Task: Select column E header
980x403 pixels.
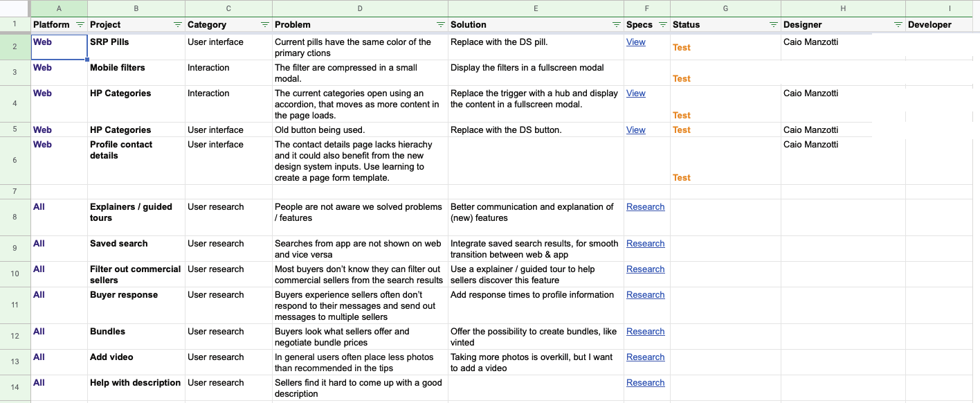Action: click(x=536, y=8)
